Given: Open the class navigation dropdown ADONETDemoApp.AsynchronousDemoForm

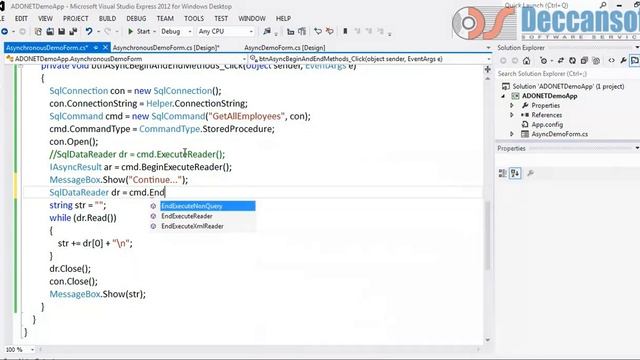Looking at the screenshot, I should click(126, 59).
